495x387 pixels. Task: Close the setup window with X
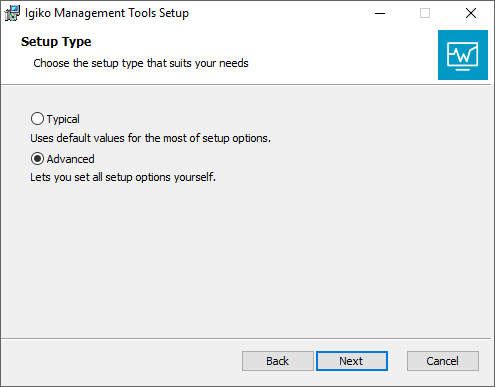[471, 13]
